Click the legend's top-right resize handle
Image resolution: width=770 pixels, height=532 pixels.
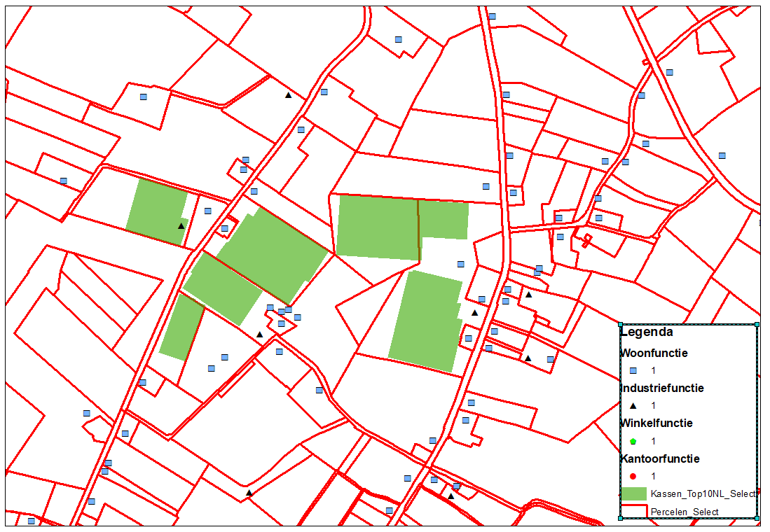[757, 325]
